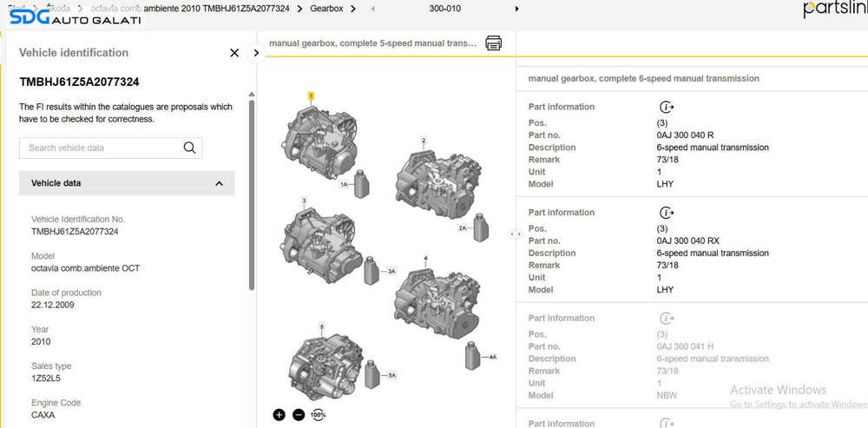This screenshot has height=428, width=868.
Task: Click the Vehicle identification panel scrollbar
Action: coord(252,194)
